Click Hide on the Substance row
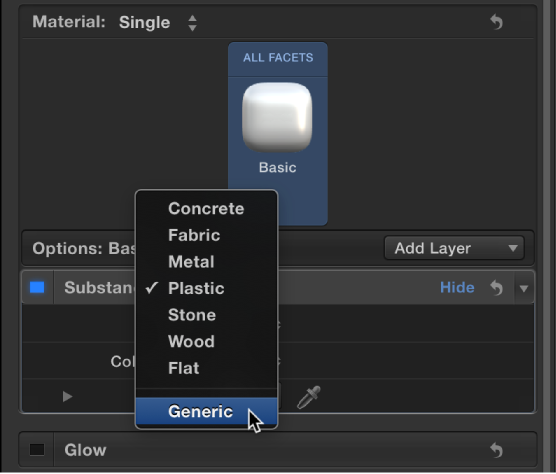The image size is (556, 474). click(457, 288)
